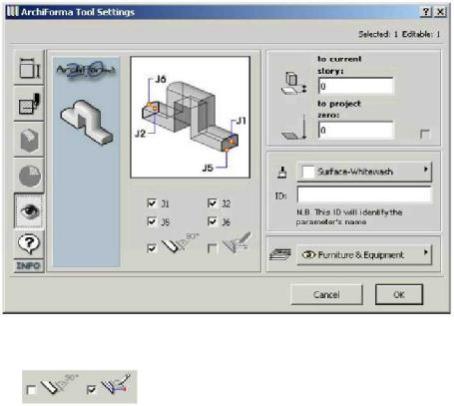Click the white material color swatch
Screen dimensions: 454x406
[x=308, y=172]
